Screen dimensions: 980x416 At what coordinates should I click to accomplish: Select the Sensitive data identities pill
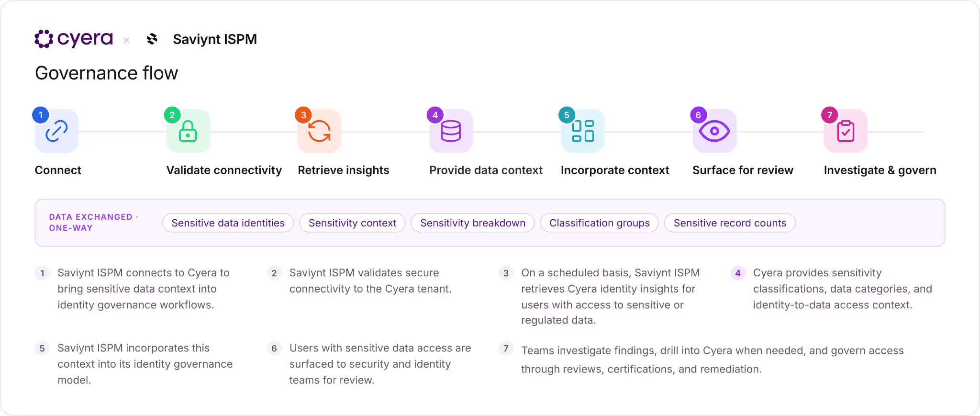[x=228, y=223]
